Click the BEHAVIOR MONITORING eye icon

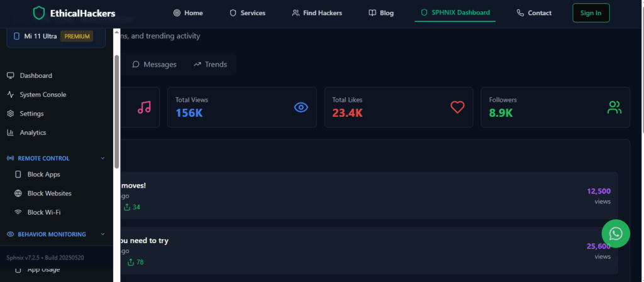tap(11, 234)
